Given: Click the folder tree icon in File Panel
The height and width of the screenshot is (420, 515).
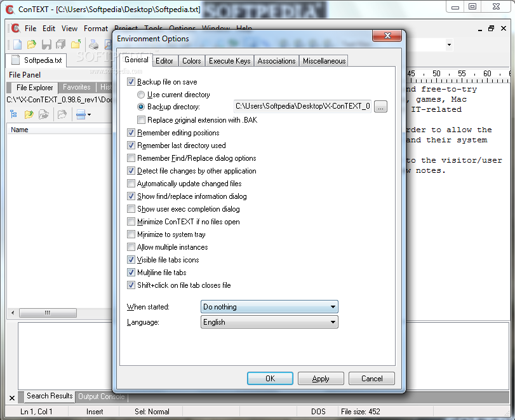Looking at the screenshot, I should point(13,114).
